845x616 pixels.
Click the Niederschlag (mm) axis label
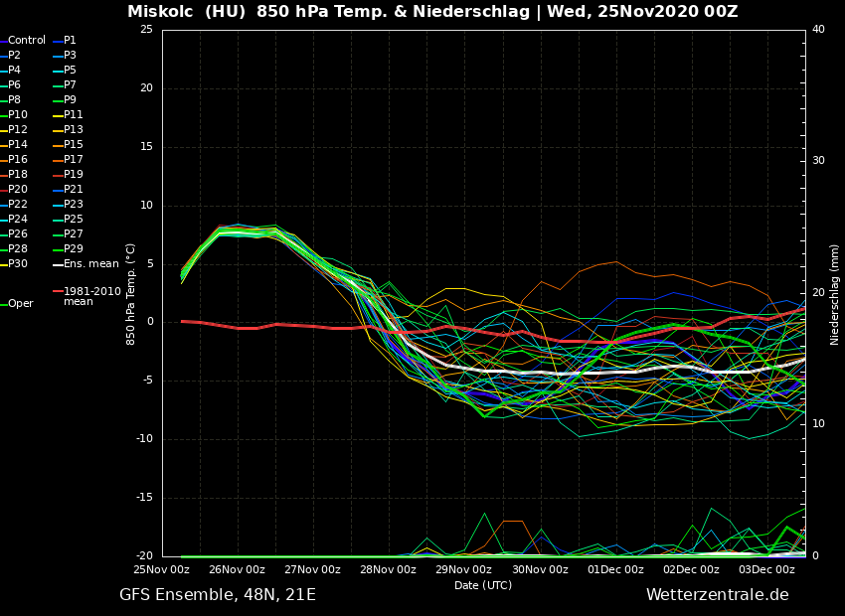click(835, 294)
